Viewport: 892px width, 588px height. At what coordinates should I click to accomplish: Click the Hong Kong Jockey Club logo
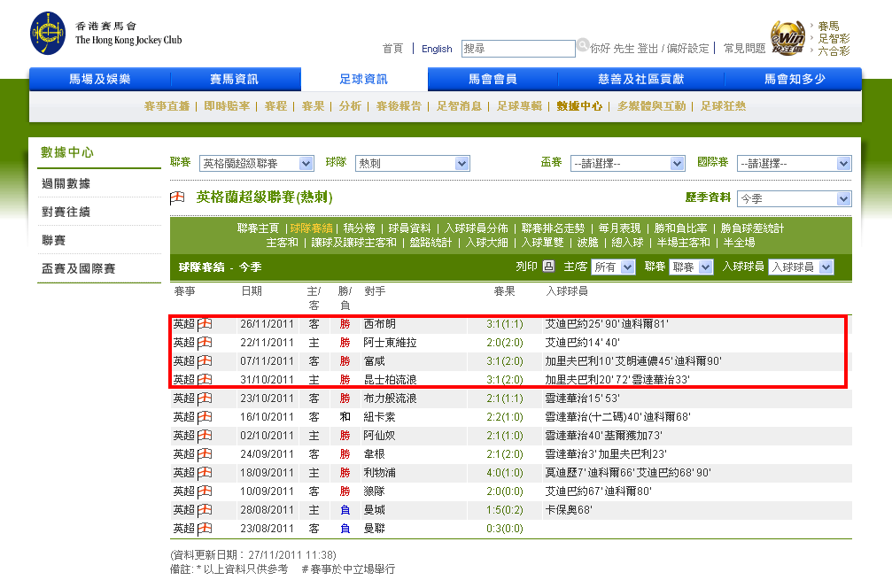pyautogui.click(x=48, y=33)
